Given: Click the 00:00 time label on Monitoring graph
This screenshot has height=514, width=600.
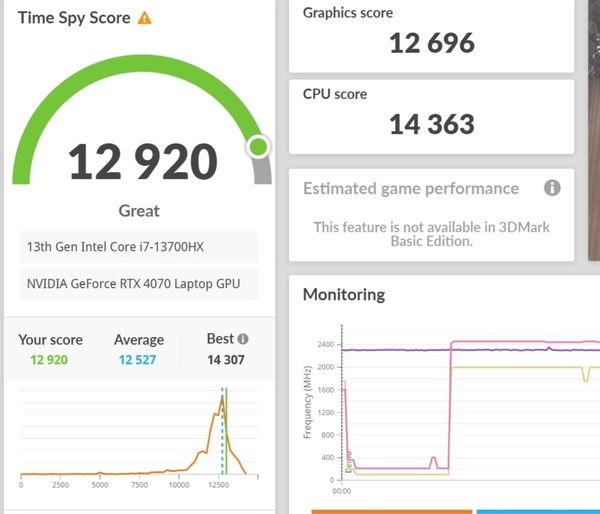Looking at the screenshot, I should click(341, 491).
